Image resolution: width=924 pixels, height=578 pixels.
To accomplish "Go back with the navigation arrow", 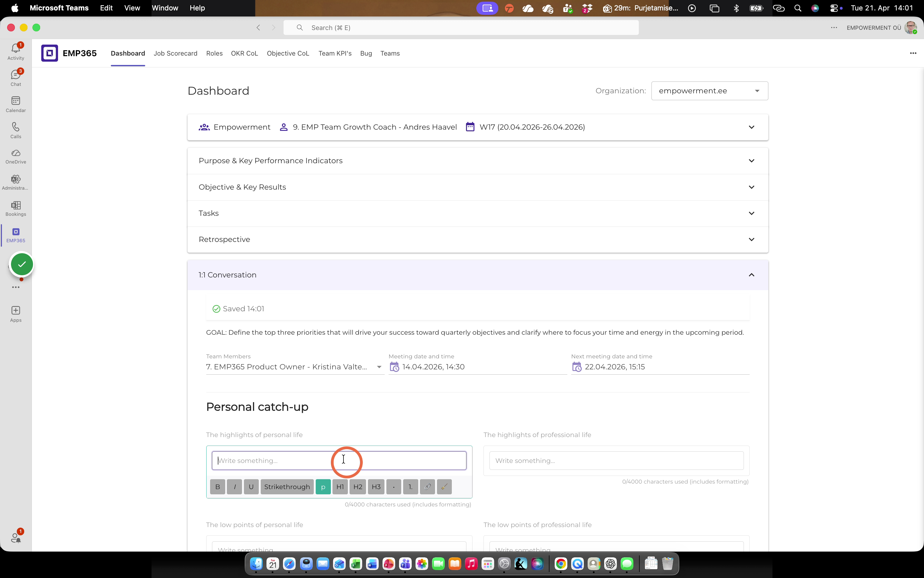I will (x=258, y=28).
